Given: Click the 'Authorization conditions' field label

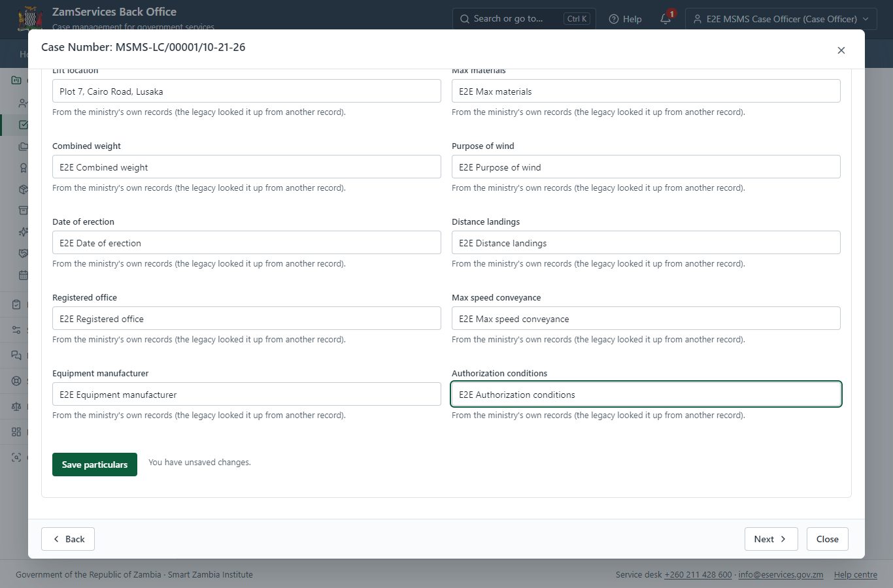Looking at the screenshot, I should [x=499, y=374].
